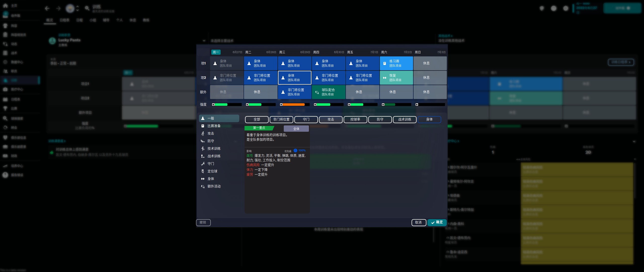Select the 比赛准备 category icon

pos(203,126)
